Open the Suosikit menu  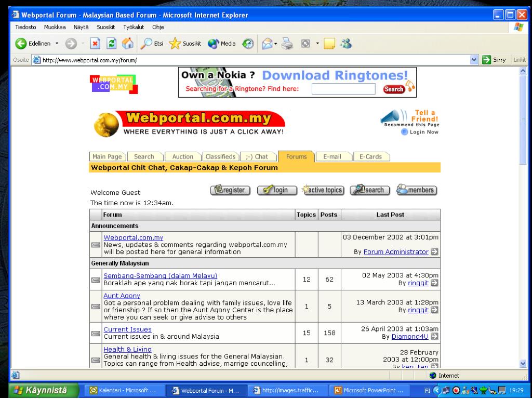coord(106,27)
